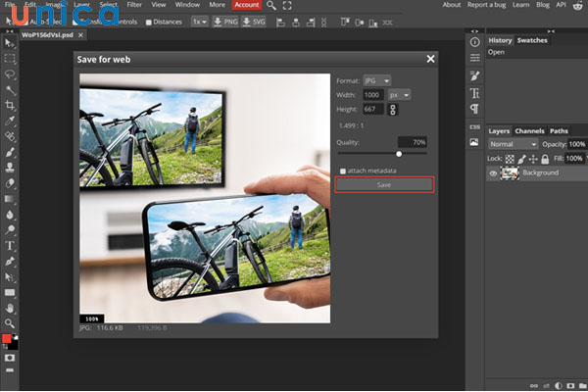
Task: Hide the Background layer via eye icon
Action: [x=493, y=172]
